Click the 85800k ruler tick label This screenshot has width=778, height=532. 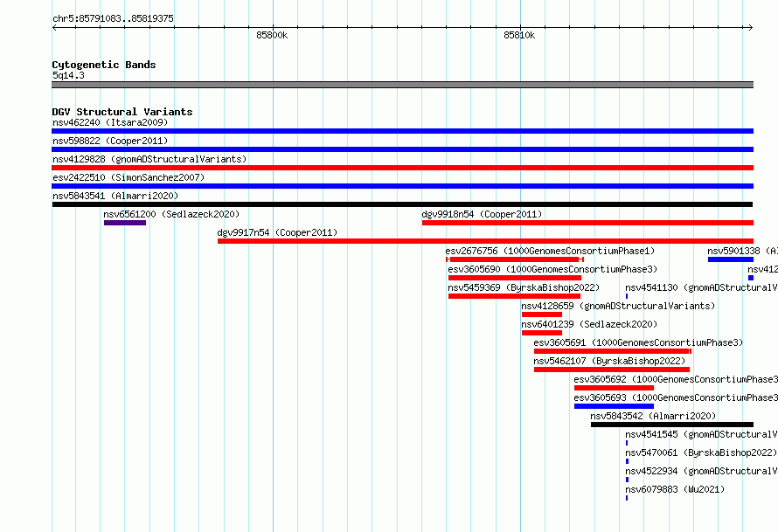[272, 35]
